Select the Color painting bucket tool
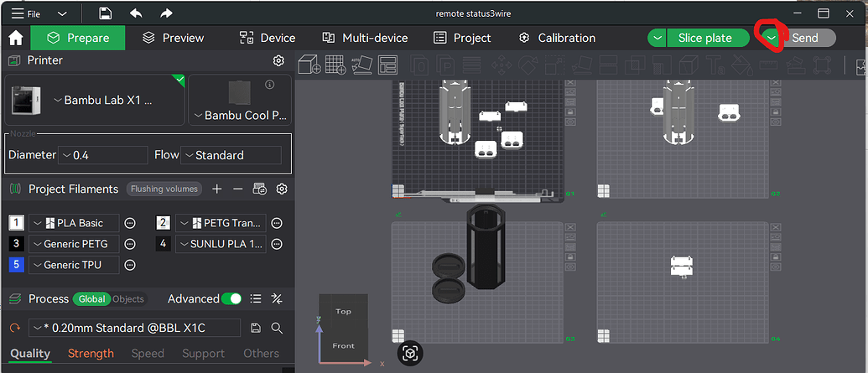 741,65
